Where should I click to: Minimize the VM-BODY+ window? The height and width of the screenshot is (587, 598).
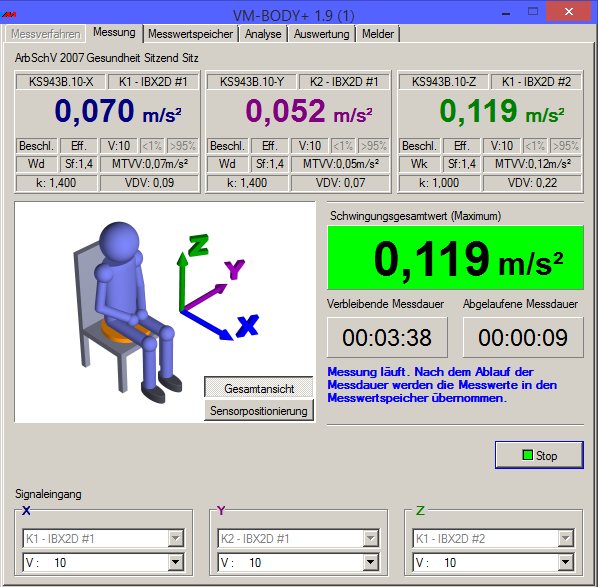pyautogui.click(x=506, y=13)
